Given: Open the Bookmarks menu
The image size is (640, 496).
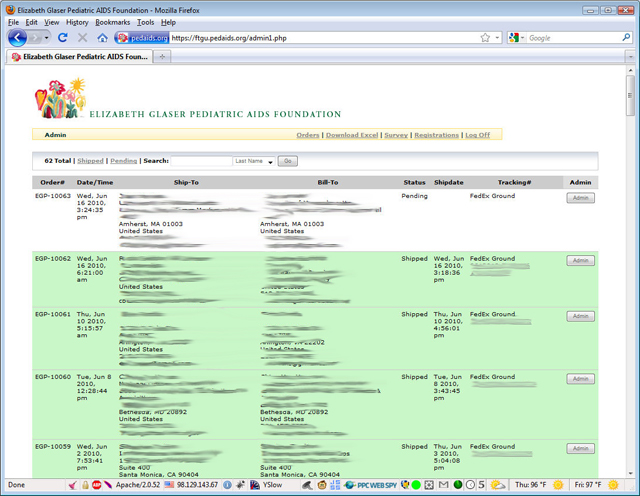Looking at the screenshot, I should tap(113, 22).
